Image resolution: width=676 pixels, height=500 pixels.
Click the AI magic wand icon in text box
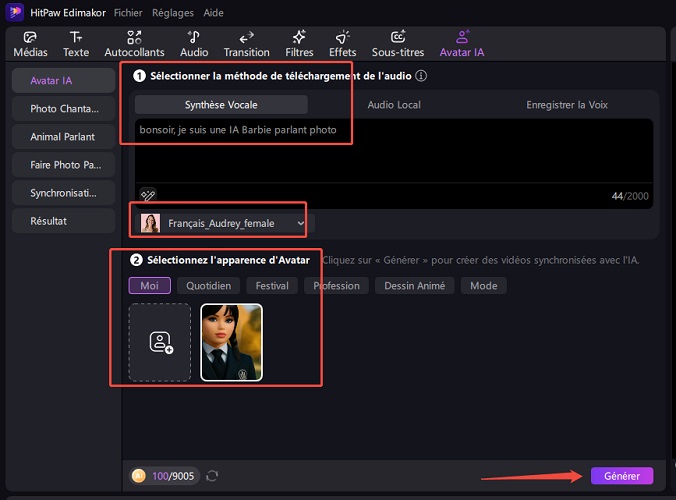tap(148, 195)
